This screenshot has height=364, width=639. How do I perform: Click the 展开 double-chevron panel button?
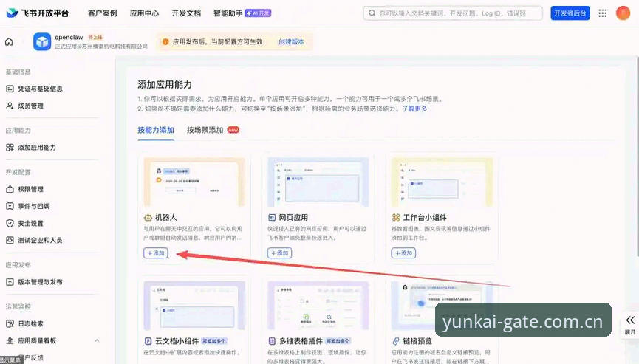[630, 325]
